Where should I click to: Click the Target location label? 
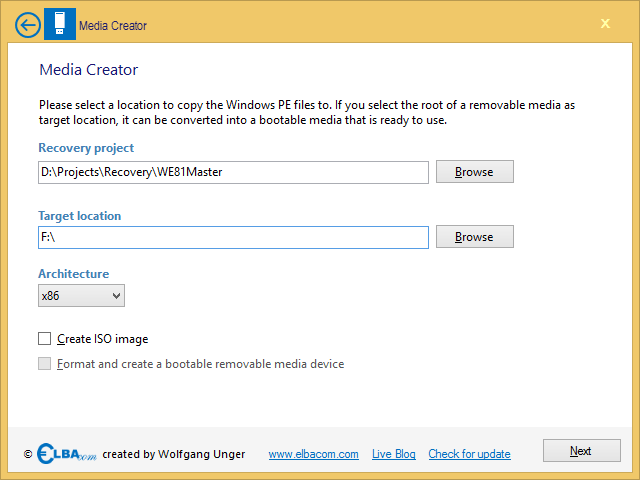coord(80,216)
